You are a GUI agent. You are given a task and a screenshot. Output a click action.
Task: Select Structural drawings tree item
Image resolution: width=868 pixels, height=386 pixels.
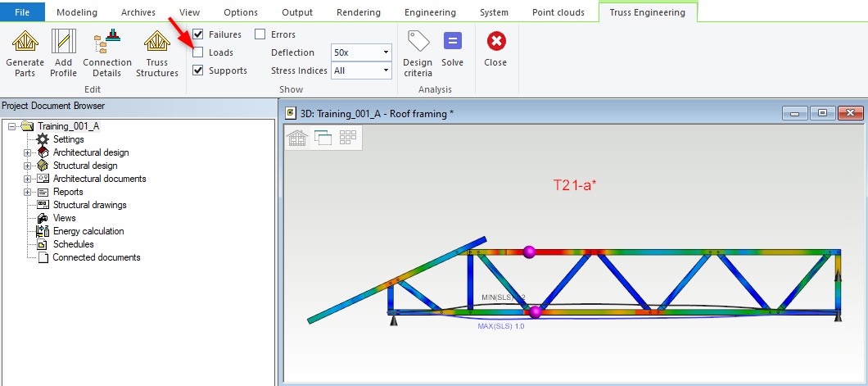click(x=89, y=205)
